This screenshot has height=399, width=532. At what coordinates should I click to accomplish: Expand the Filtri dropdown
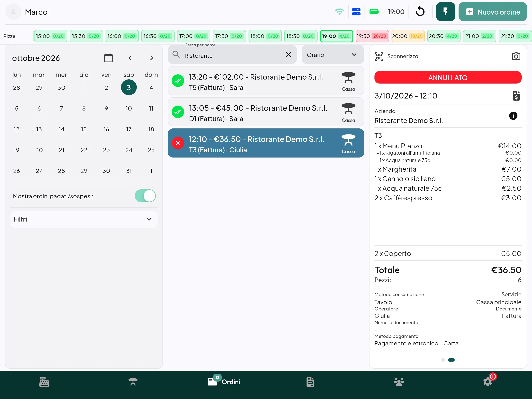(x=84, y=219)
